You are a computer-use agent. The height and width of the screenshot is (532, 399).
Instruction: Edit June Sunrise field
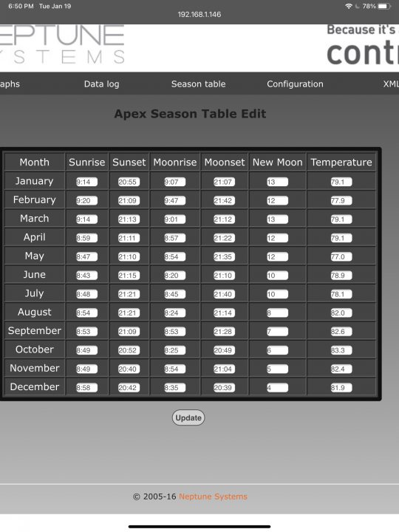click(86, 275)
